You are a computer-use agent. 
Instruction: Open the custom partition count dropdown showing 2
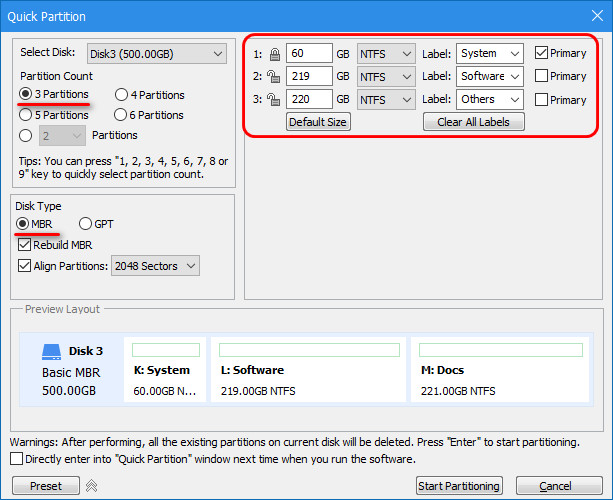[x=62, y=136]
